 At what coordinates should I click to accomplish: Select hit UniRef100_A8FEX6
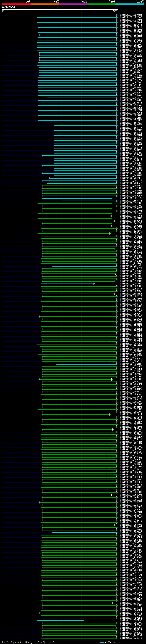click(131, 236)
